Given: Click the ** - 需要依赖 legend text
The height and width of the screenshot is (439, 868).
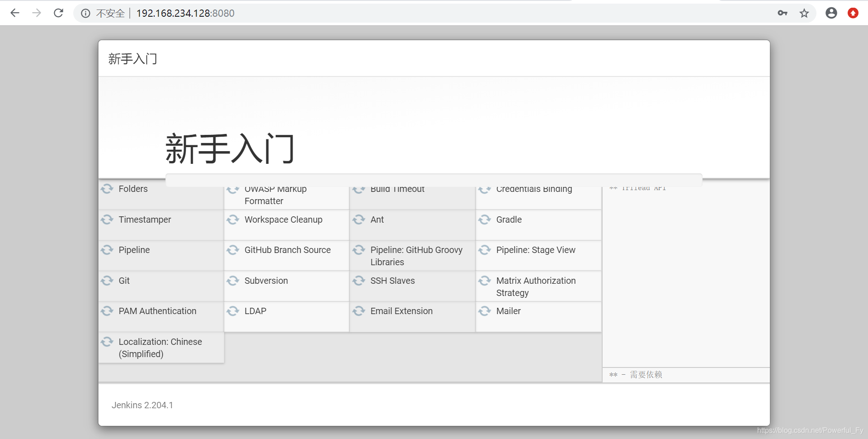Looking at the screenshot, I should [x=636, y=375].
